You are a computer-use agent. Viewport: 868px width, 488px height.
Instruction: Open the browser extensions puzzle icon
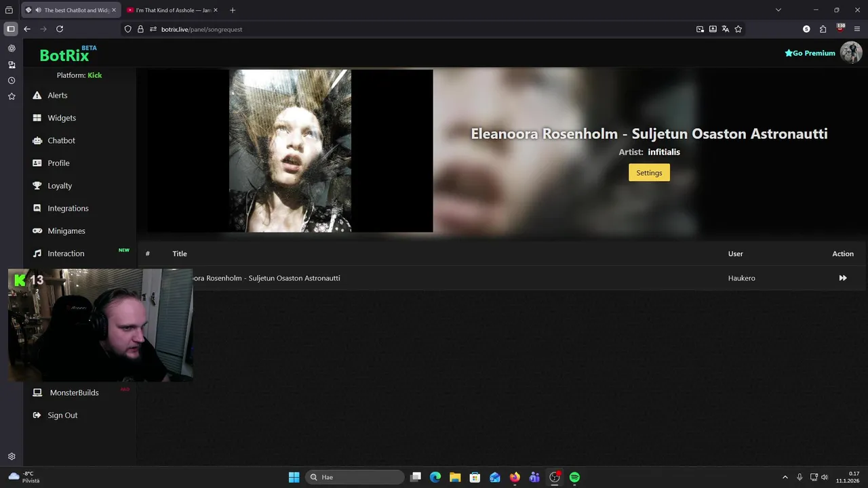click(x=823, y=29)
